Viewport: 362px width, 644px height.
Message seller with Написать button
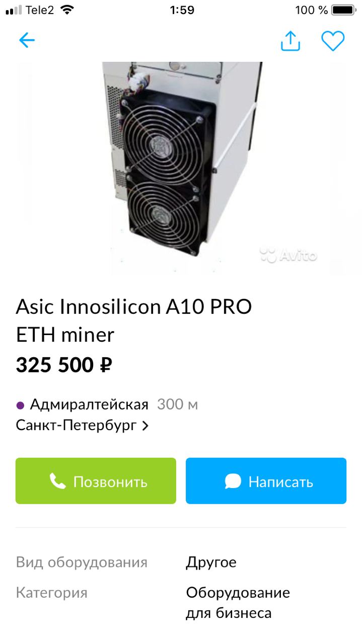[x=266, y=481]
